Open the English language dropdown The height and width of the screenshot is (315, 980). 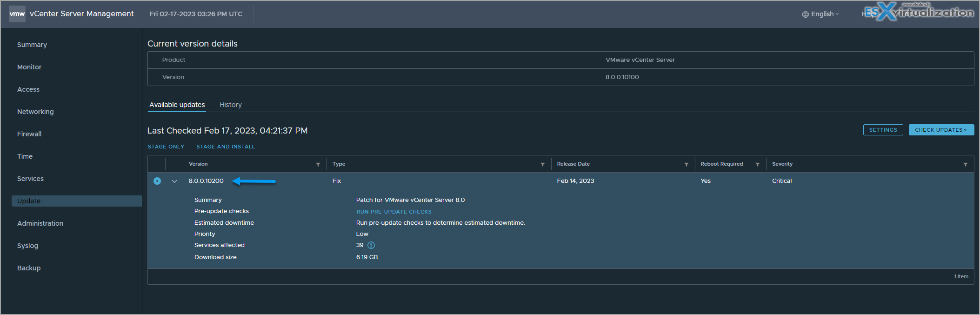pos(821,14)
